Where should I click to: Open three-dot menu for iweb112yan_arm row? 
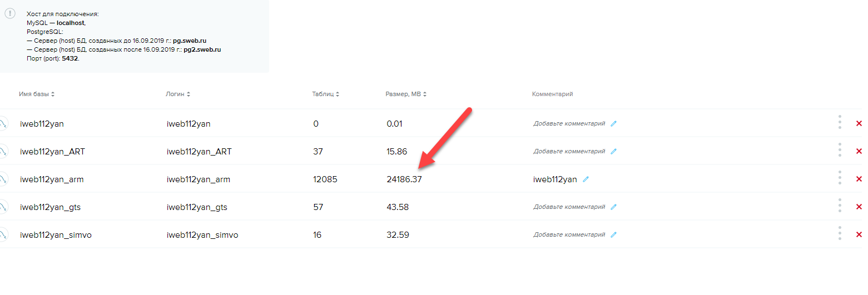coord(840,178)
